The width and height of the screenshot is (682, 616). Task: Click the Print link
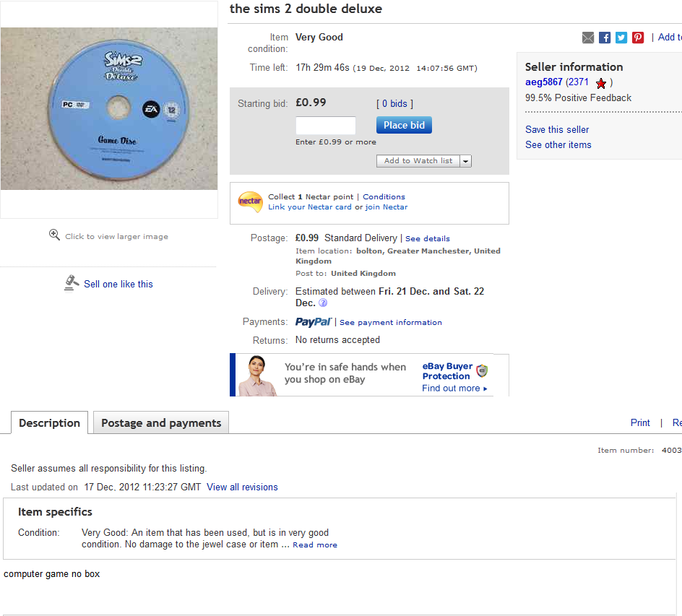click(x=640, y=422)
